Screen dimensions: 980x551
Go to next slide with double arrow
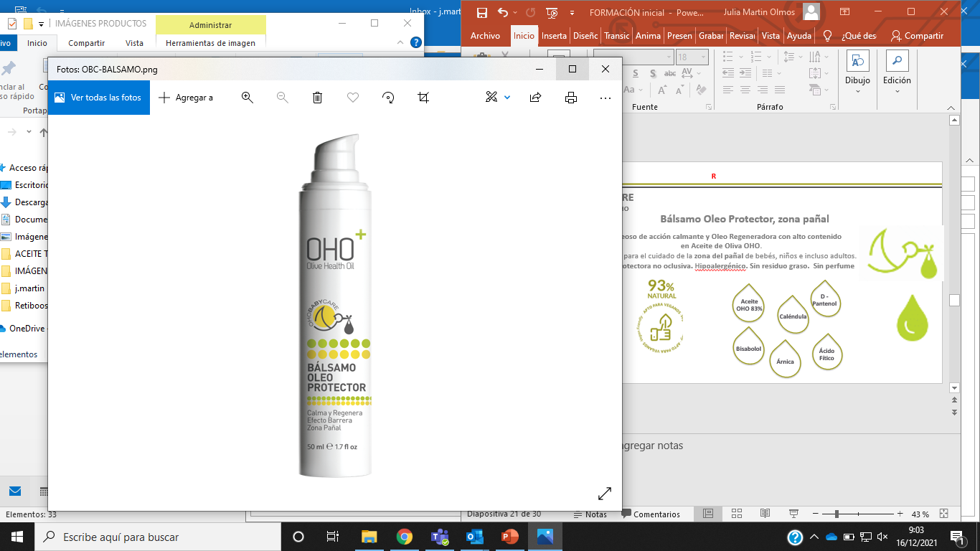[x=954, y=413]
